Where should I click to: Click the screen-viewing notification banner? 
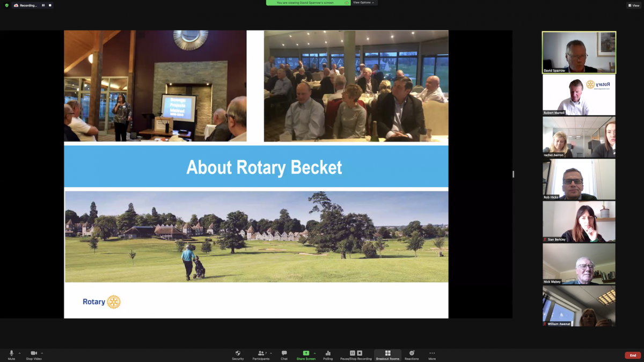[308, 3]
